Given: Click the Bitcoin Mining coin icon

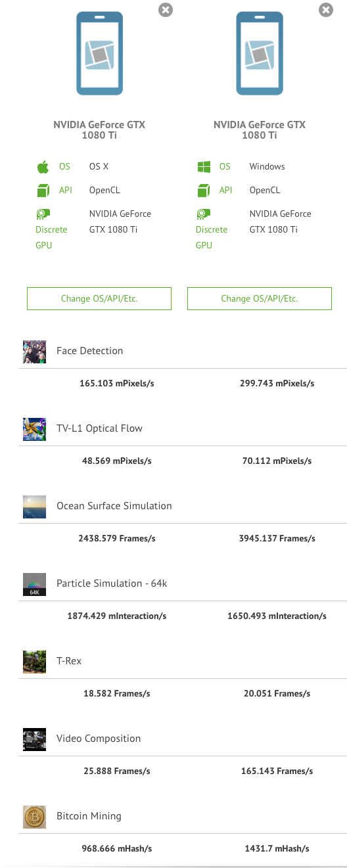Looking at the screenshot, I should [x=34, y=817].
